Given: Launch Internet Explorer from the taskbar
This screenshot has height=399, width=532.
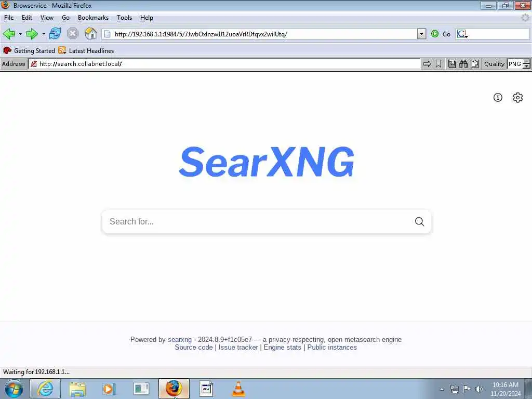Looking at the screenshot, I should pos(46,389).
